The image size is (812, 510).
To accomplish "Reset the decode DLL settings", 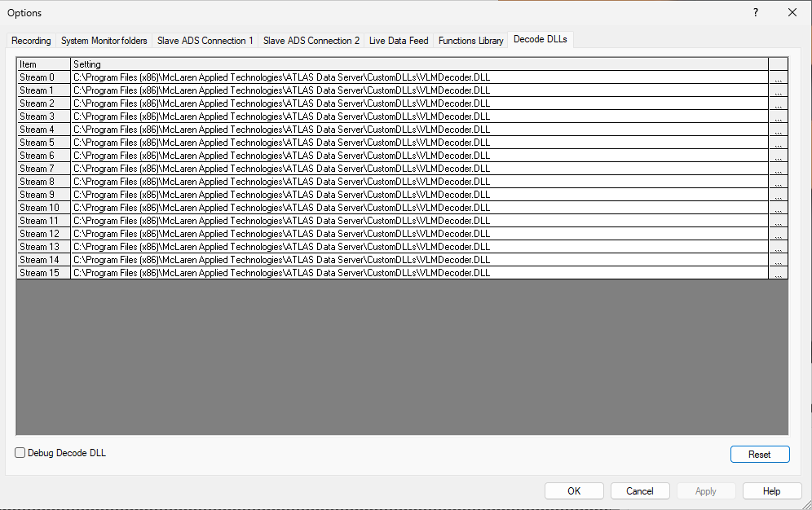I will click(760, 454).
